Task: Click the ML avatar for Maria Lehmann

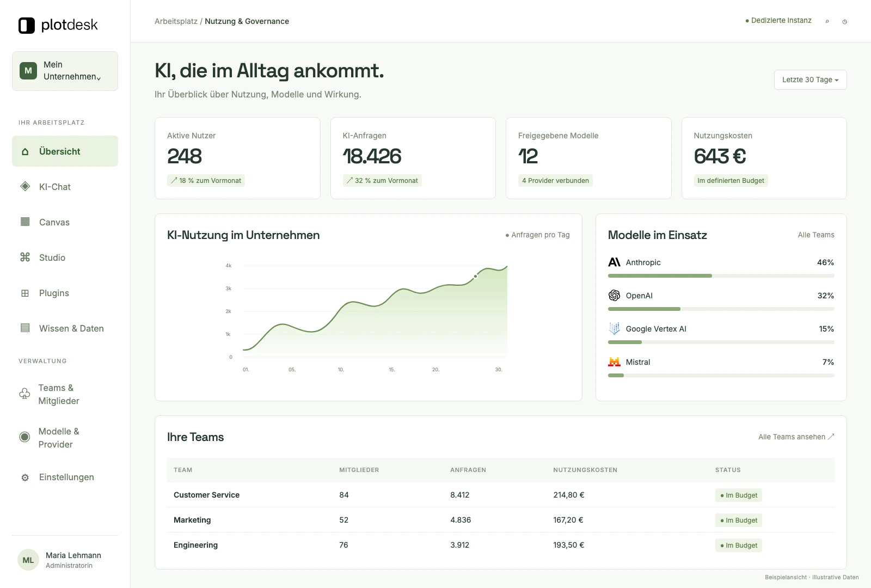Action: (x=28, y=560)
